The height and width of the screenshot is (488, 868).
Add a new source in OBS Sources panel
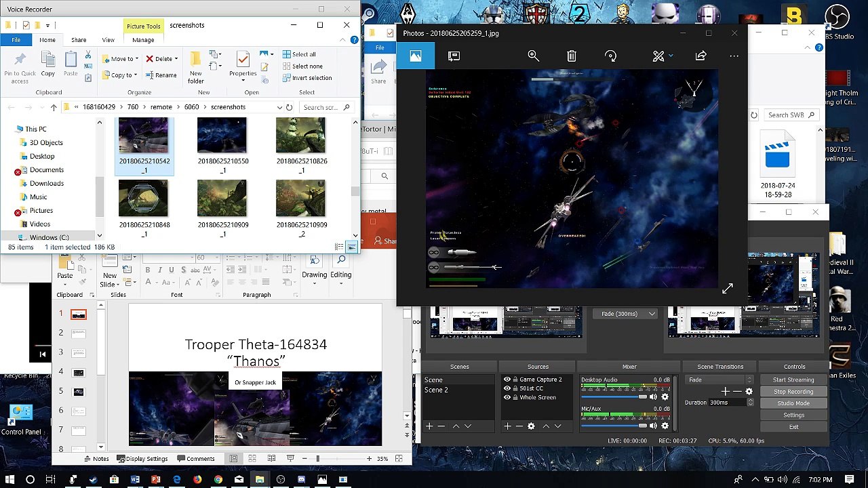(x=507, y=426)
